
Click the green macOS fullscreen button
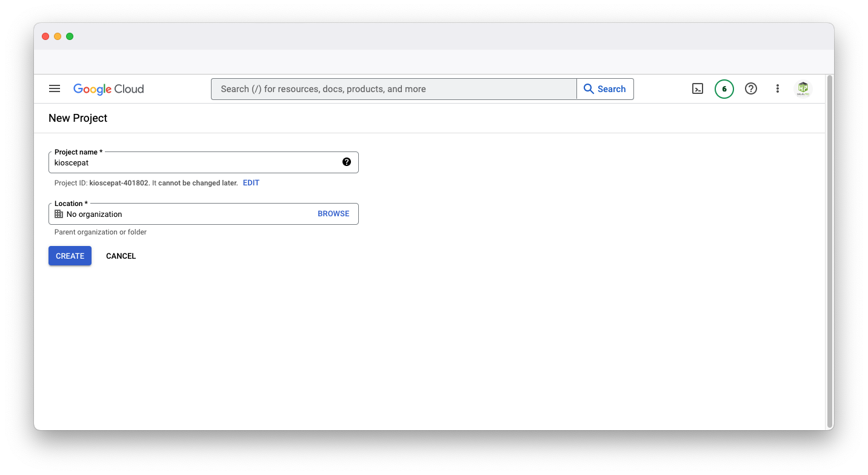click(x=70, y=36)
